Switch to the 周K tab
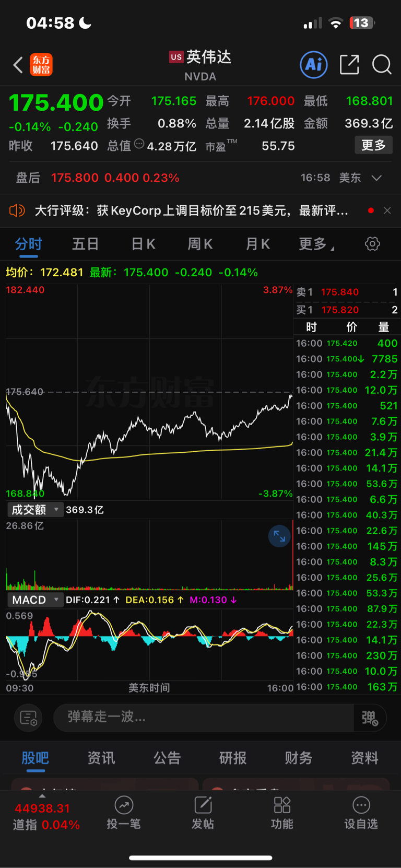The height and width of the screenshot is (868, 401). pyautogui.click(x=200, y=244)
